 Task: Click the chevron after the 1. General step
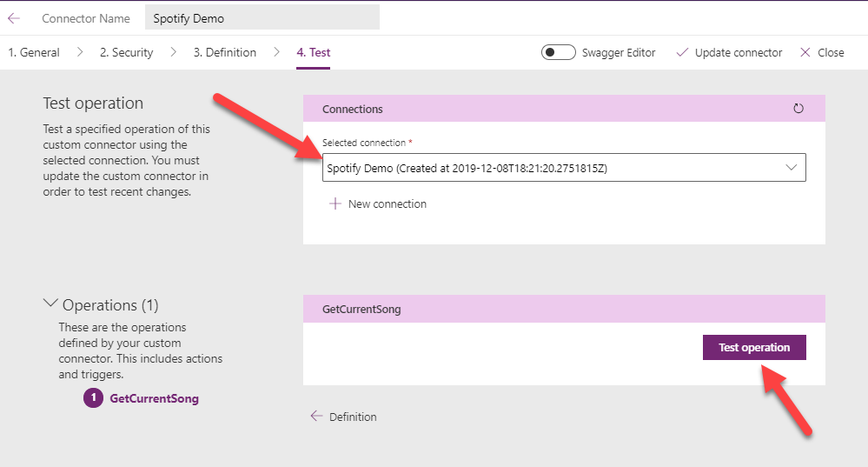80,52
